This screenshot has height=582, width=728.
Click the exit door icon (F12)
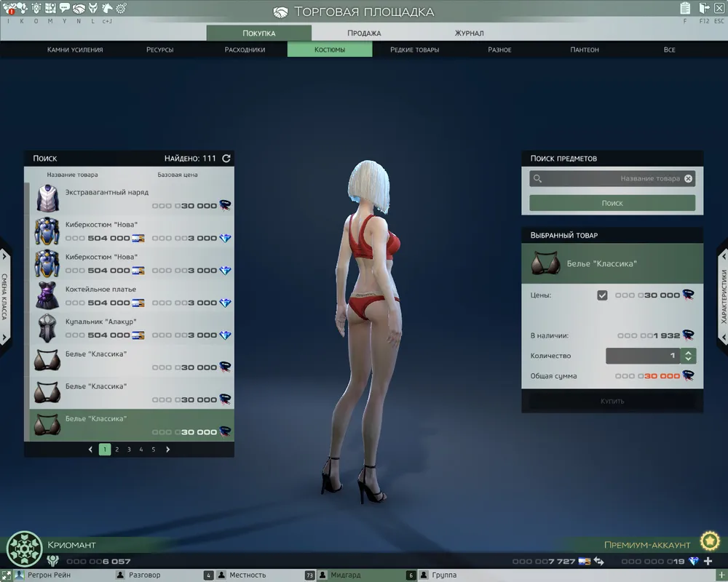click(704, 8)
